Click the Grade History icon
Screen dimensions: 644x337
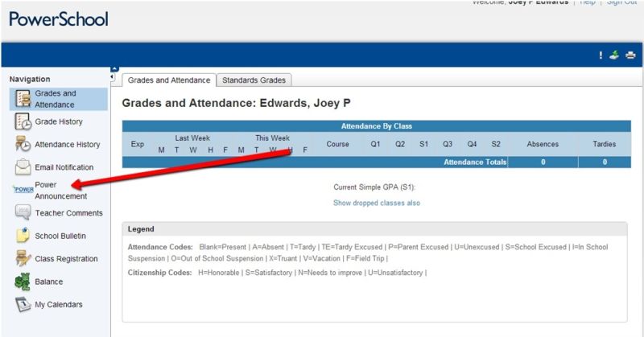click(23, 121)
